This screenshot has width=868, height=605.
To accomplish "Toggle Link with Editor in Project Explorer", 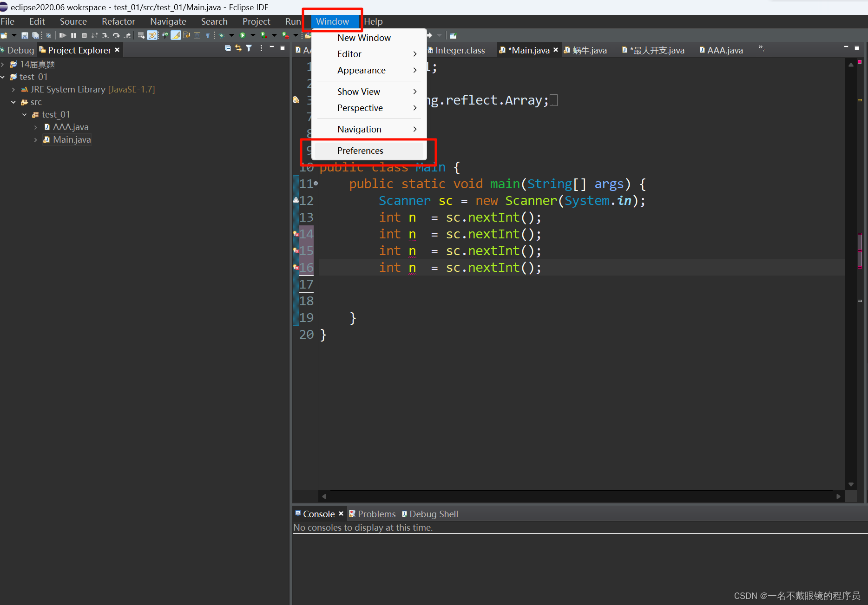I will click(238, 48).
